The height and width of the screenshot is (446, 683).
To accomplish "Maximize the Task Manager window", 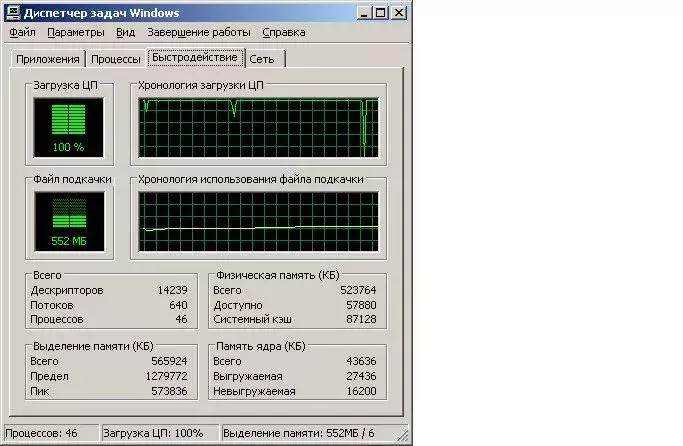I will pos(381,13).
